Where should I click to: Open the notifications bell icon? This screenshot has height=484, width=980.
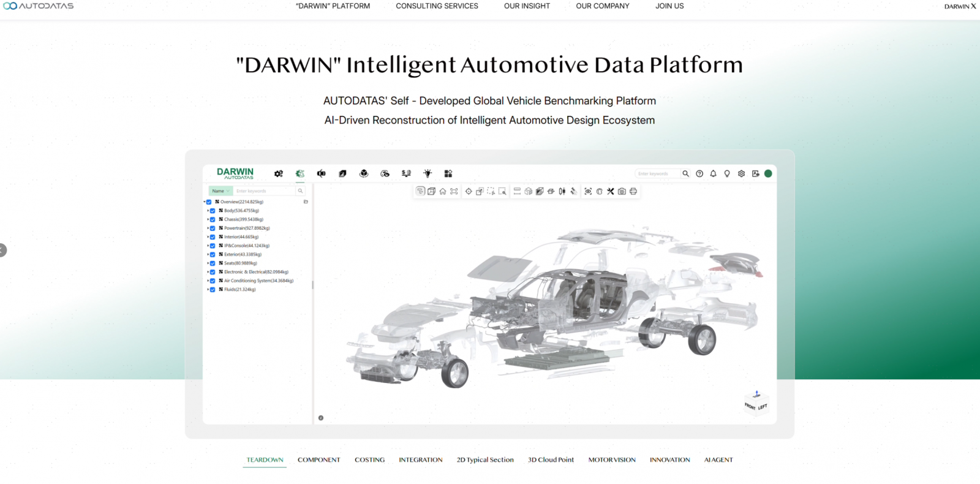pos(713,174)
